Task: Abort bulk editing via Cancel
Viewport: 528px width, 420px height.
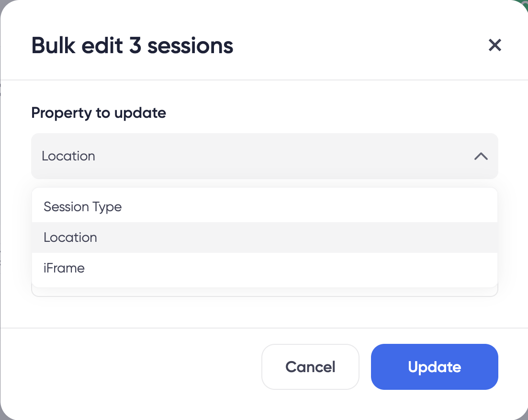Action: (x=311, y=367)
